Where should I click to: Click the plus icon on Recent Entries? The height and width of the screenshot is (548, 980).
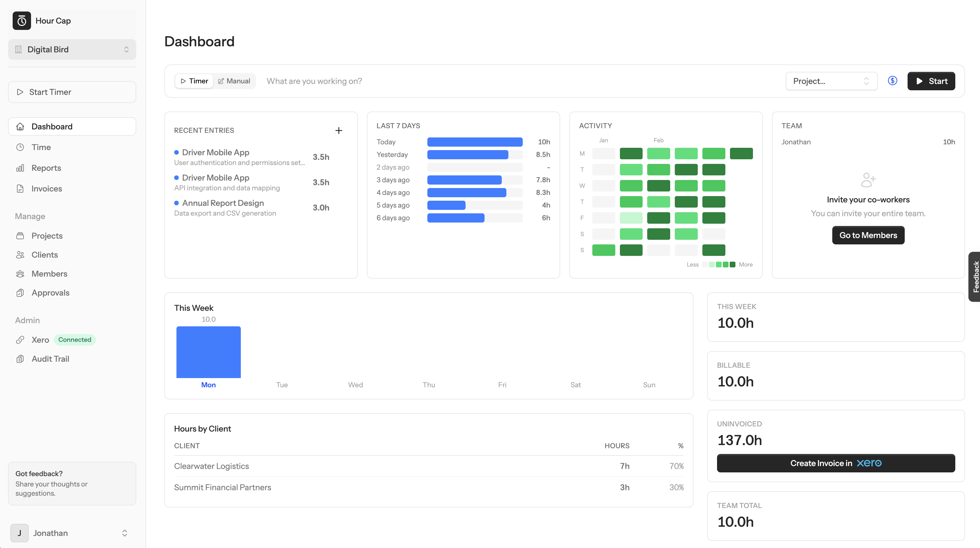[339, 130]
